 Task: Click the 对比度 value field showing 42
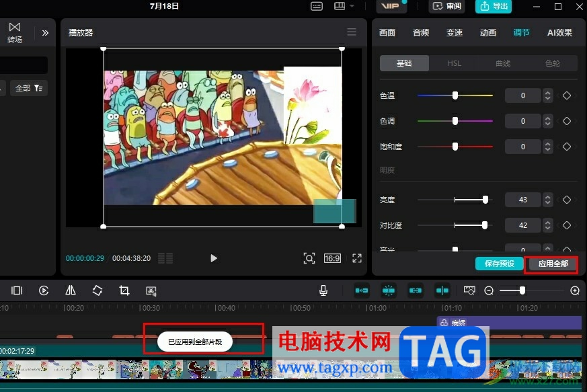pyautogui.click(x=523, y=225)
